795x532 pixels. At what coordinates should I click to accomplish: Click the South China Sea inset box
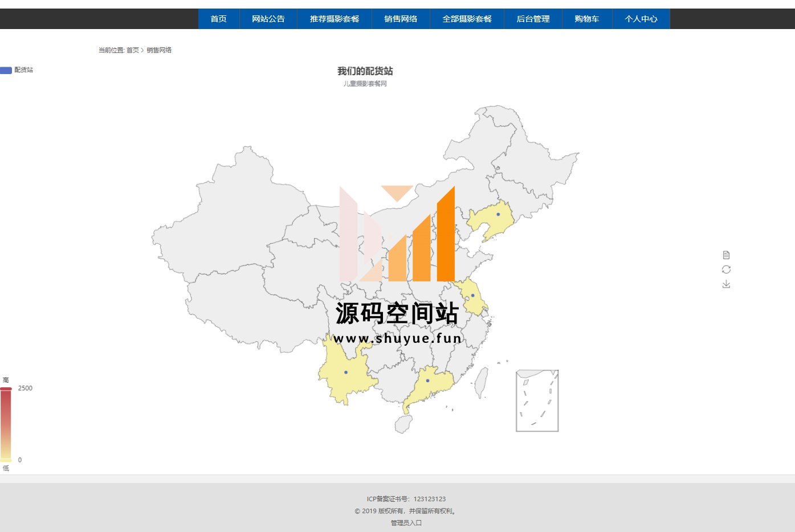coord(537,400)
